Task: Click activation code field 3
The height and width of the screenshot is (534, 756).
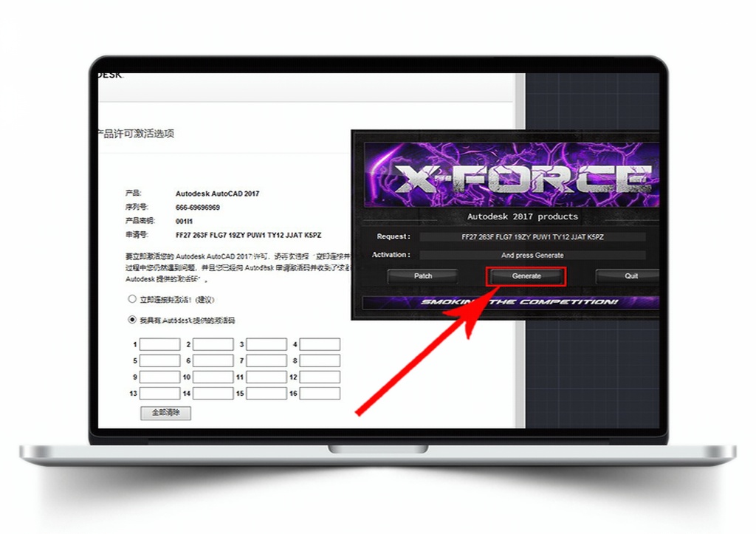Action: 267,344
